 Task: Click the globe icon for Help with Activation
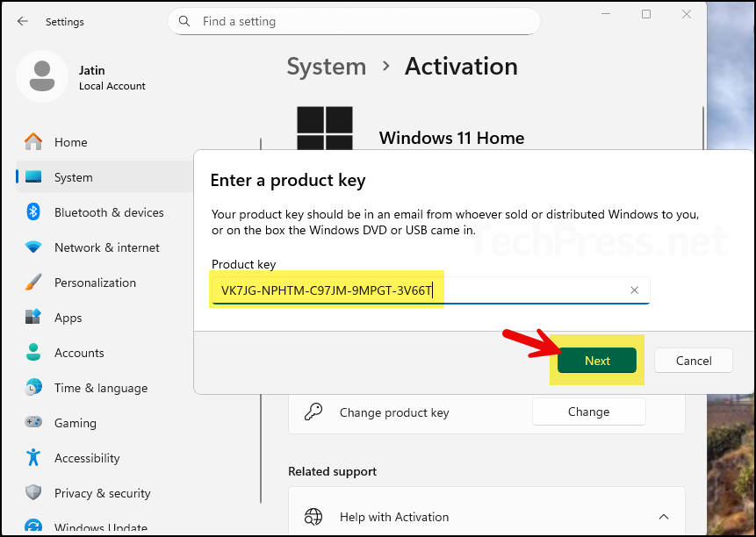313,517
